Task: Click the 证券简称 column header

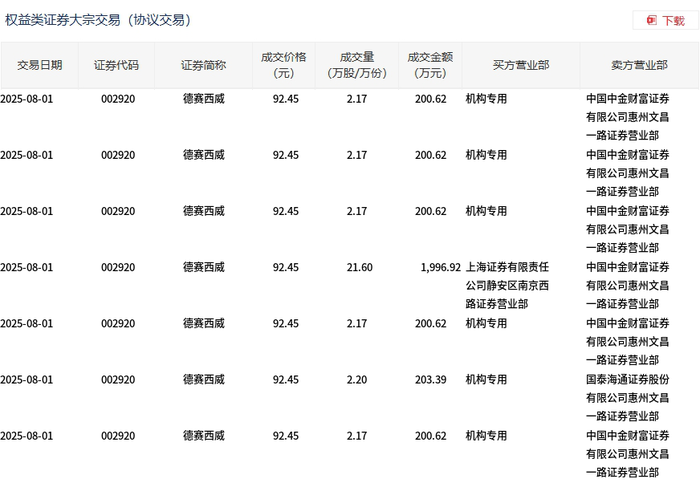Action: (203, 65)
